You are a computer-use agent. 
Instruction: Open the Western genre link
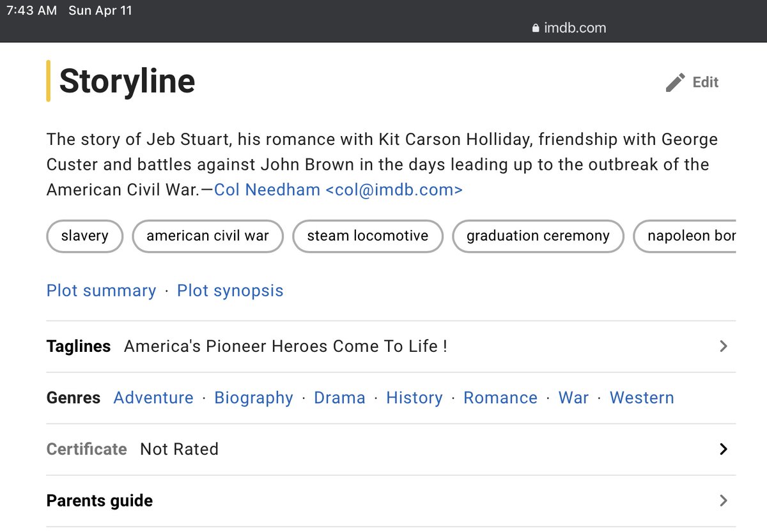[642, 398]
